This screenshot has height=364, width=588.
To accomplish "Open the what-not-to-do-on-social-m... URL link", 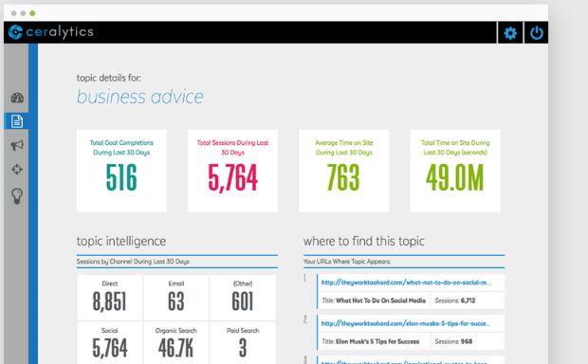I will (407, 282).
